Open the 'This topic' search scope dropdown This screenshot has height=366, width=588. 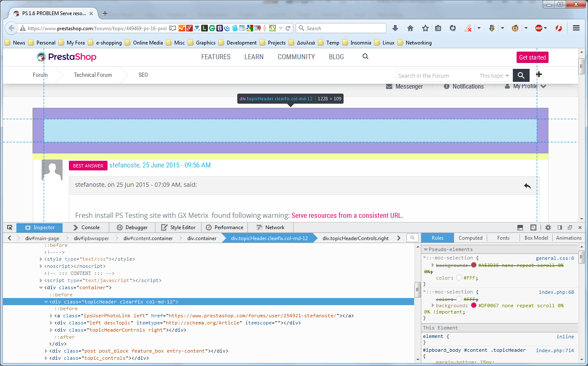coord(494,76)
